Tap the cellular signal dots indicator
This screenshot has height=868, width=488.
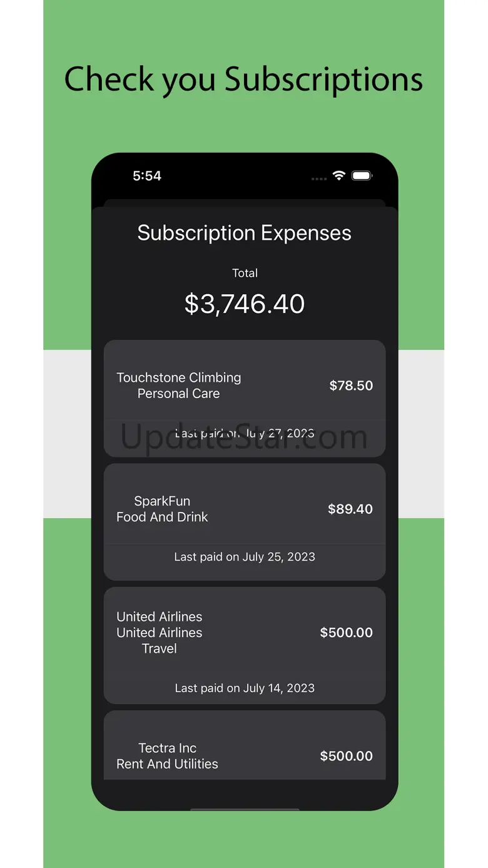pos(318,178)
